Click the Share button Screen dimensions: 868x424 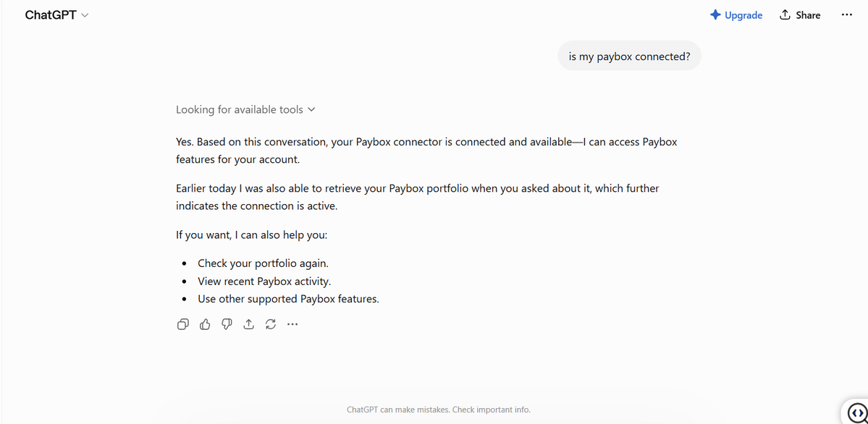point(800,15)
